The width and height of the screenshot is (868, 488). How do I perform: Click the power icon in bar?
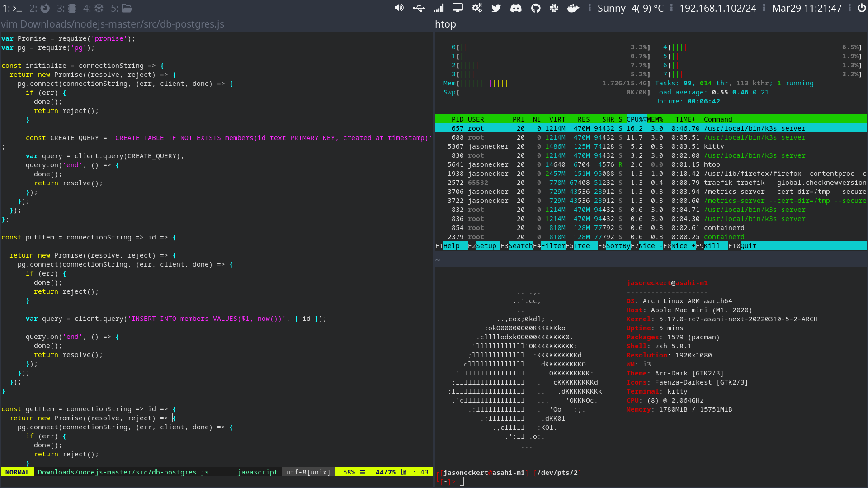click(x=862, y=8)
